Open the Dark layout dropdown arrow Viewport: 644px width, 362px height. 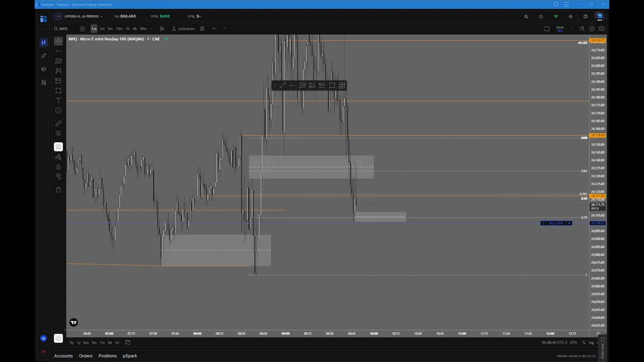(572, 29)
